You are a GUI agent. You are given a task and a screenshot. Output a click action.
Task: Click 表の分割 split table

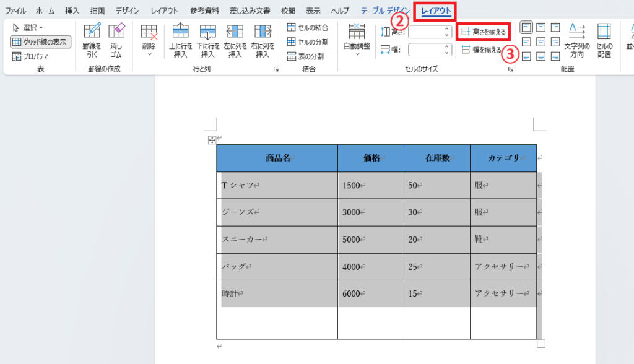(x=305, y=56)
